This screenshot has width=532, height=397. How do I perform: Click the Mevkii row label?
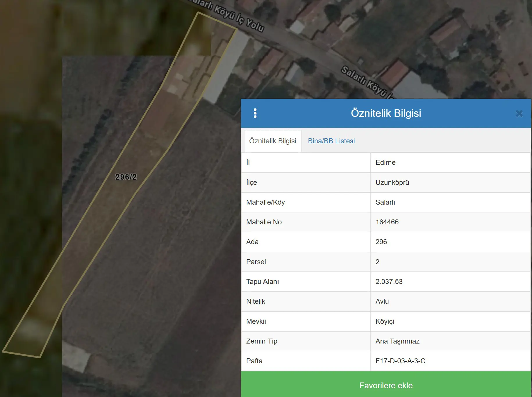tap(256, 321)
